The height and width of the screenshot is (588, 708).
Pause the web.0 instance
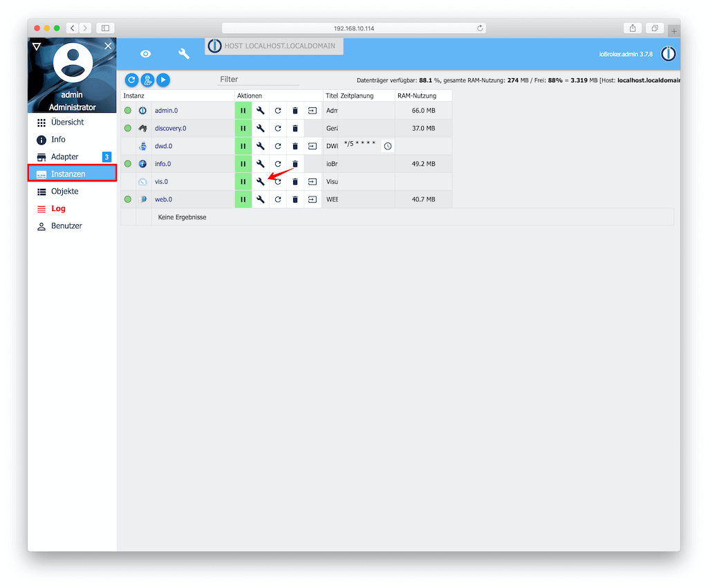243,199
